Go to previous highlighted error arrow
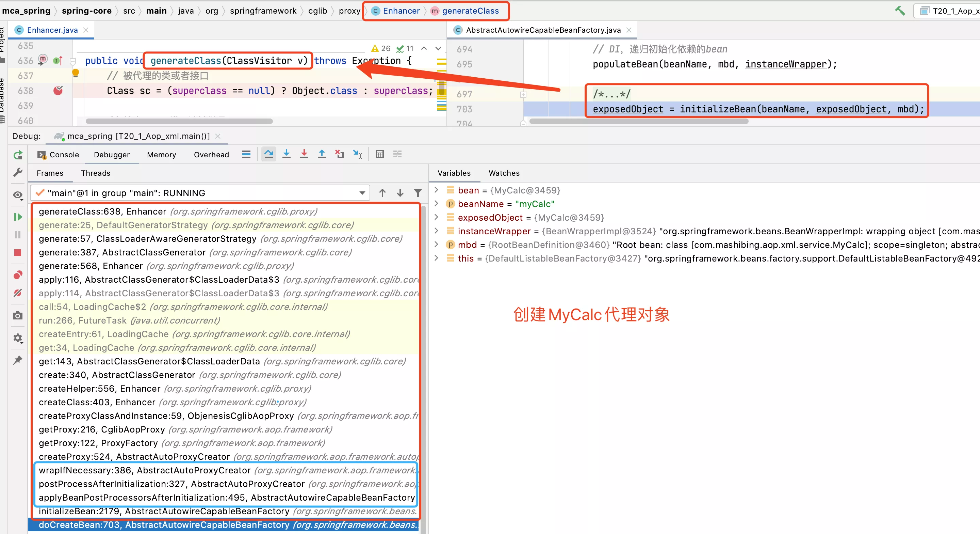980x534 pixels. coord(424,48)
